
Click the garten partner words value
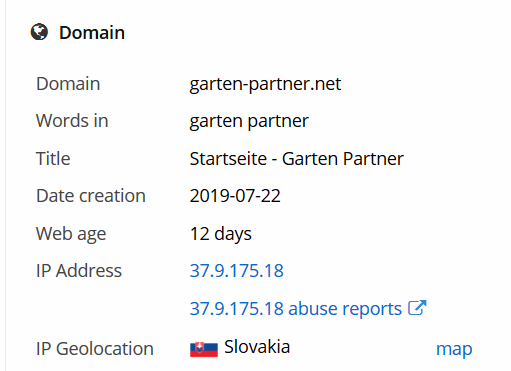pos(249,121)
